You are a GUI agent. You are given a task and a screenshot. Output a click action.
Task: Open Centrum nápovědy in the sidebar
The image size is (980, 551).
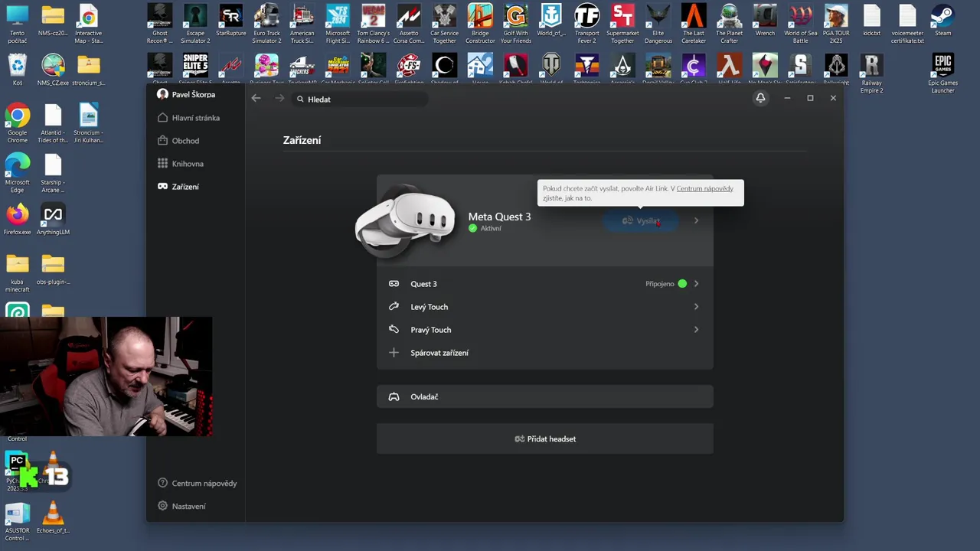(x=197, y=484)
